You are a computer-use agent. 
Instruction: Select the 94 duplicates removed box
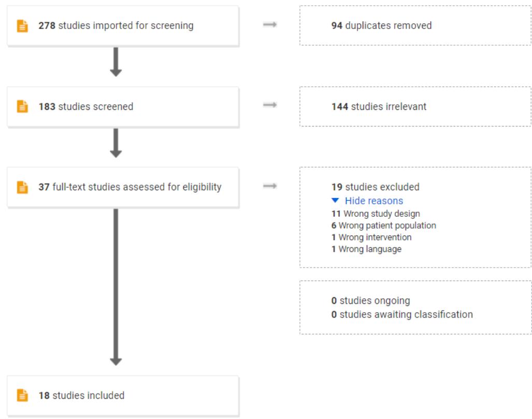point(415,25)
